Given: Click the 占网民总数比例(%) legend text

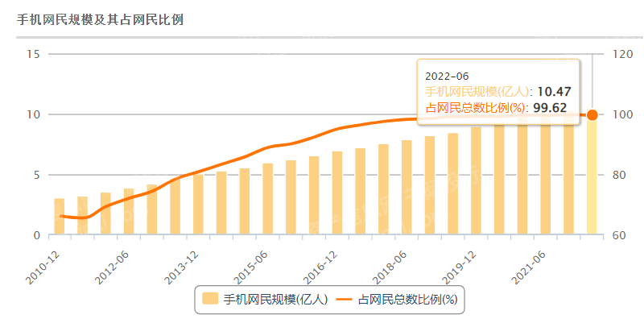Looking at the screenshot, I should [408, 300].
